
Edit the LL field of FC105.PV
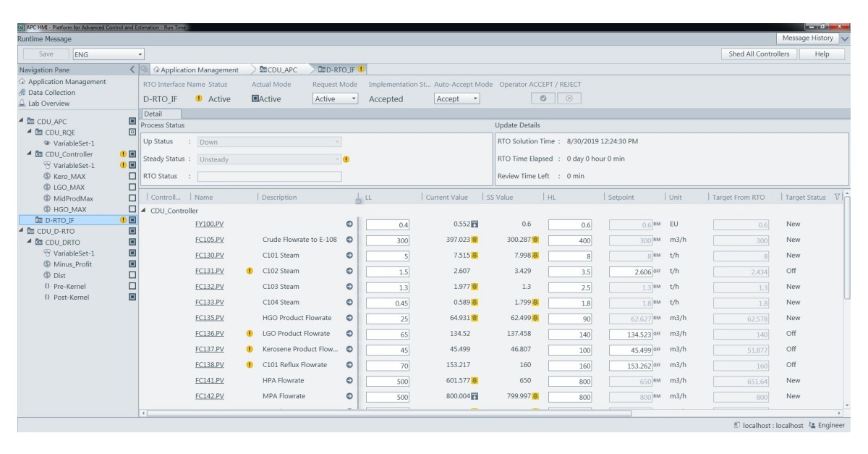click(x=388, y=240)
